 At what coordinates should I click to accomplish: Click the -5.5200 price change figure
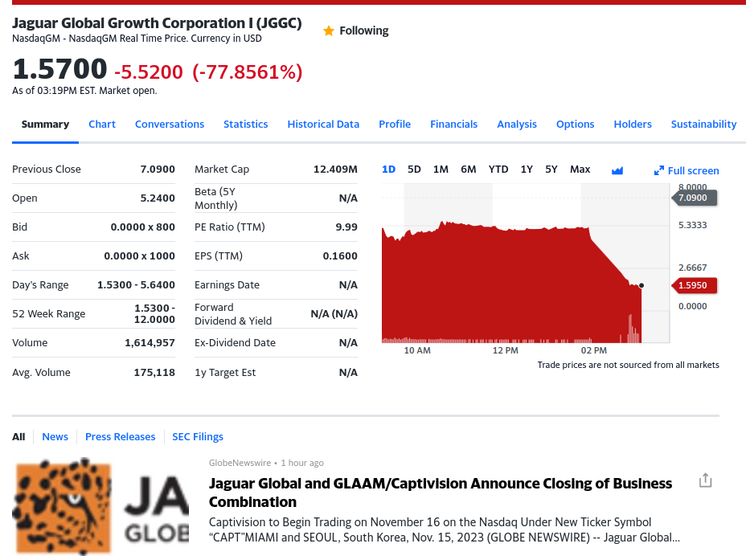click(x=149, y=72)
